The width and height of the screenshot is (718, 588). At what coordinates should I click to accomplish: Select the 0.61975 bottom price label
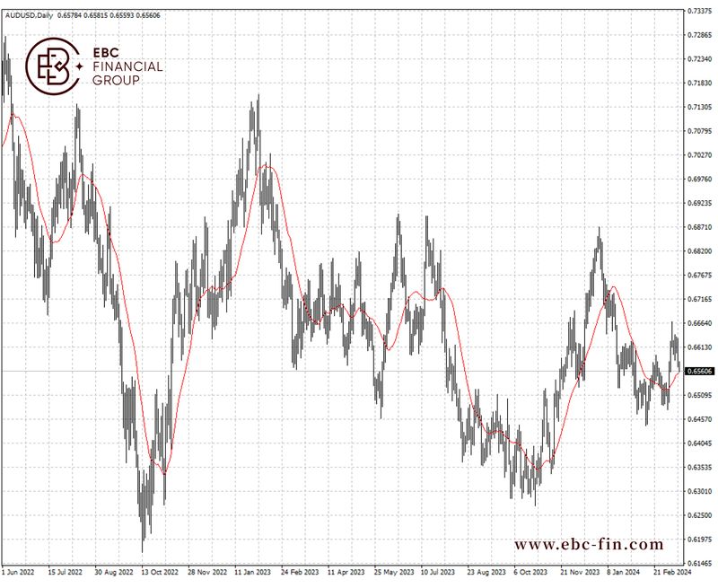point(697,540)
